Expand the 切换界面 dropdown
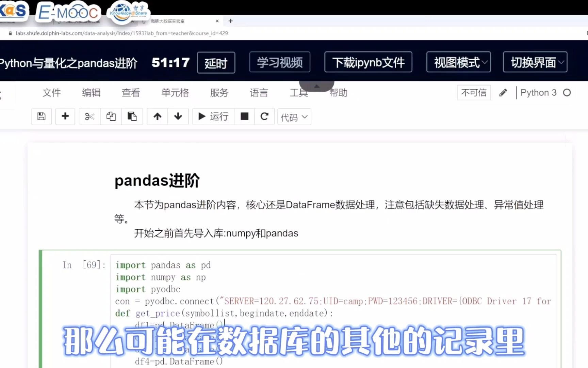The height and width of the screenshot is (368, 588). tap(535, 62)
